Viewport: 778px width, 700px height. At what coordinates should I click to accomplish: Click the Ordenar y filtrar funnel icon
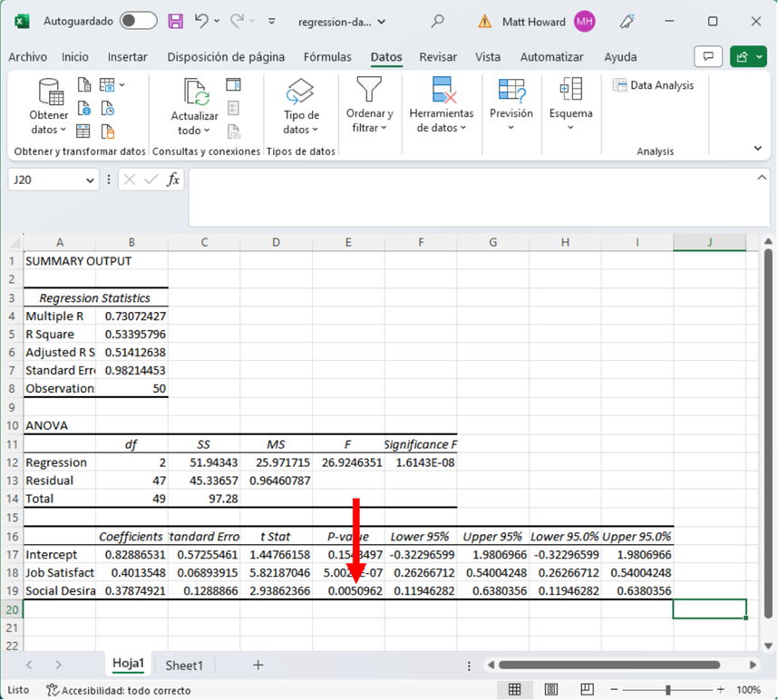click(369, 91)
